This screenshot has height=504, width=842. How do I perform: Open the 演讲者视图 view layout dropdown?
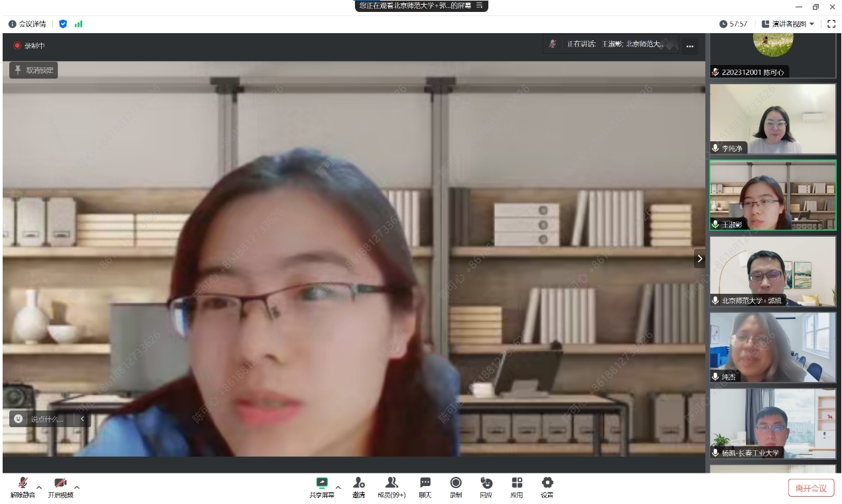tap(788, 24)
